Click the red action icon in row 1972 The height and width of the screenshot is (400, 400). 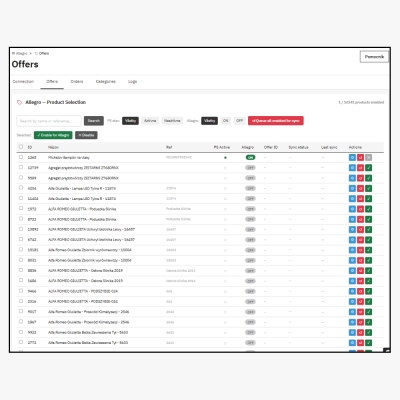pyautogui.click(x=360, y=209)
